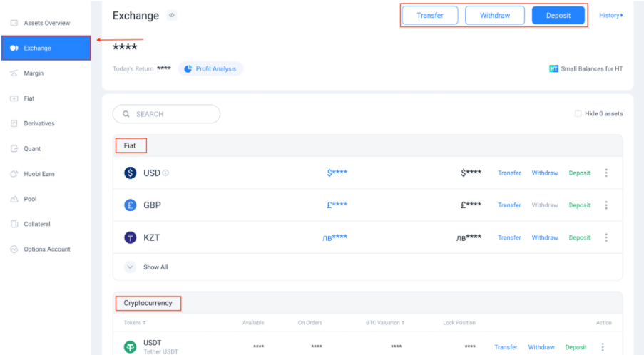Click the HT token icon

coord(553,68)
